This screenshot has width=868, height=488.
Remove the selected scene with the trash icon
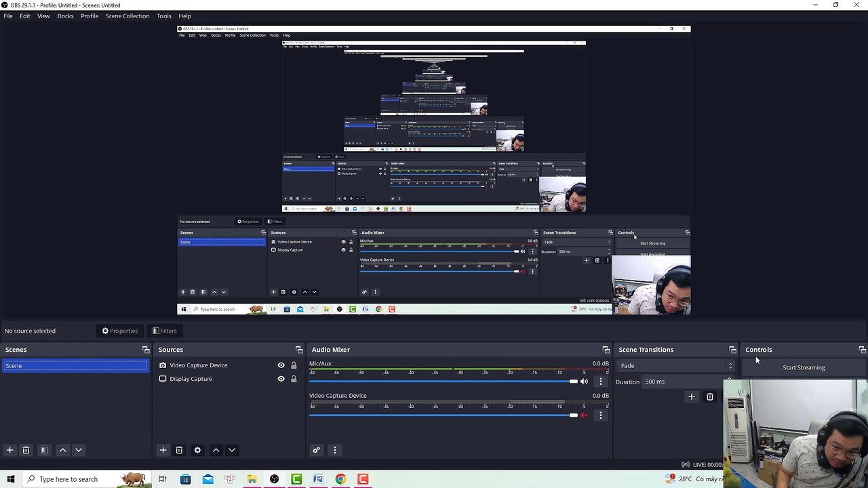[x=26, y=450]
